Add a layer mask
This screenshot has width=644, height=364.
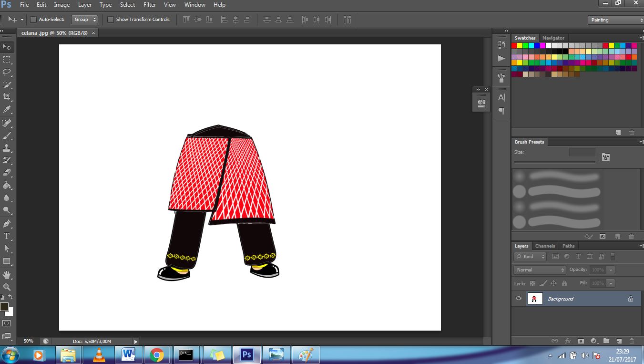pos(581,341)
